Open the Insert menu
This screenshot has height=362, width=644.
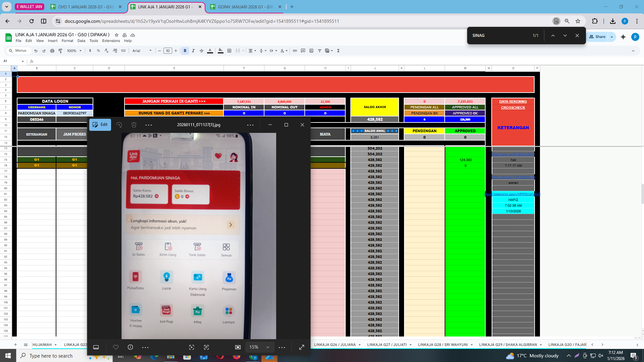click(x=53, y=41)
